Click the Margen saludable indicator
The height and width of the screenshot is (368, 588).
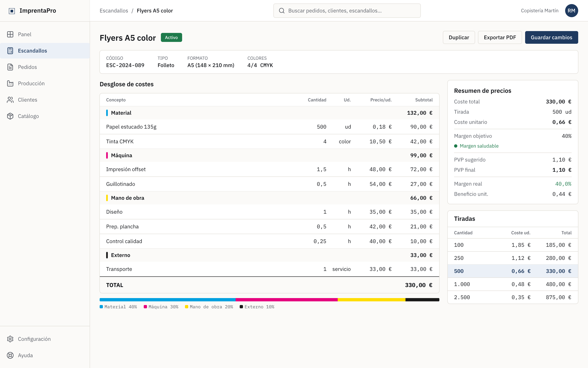pos(476,146)
